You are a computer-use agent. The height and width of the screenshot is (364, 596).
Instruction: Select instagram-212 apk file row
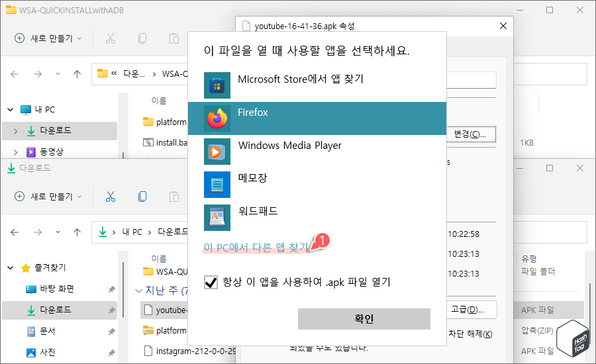pos(190,351)
